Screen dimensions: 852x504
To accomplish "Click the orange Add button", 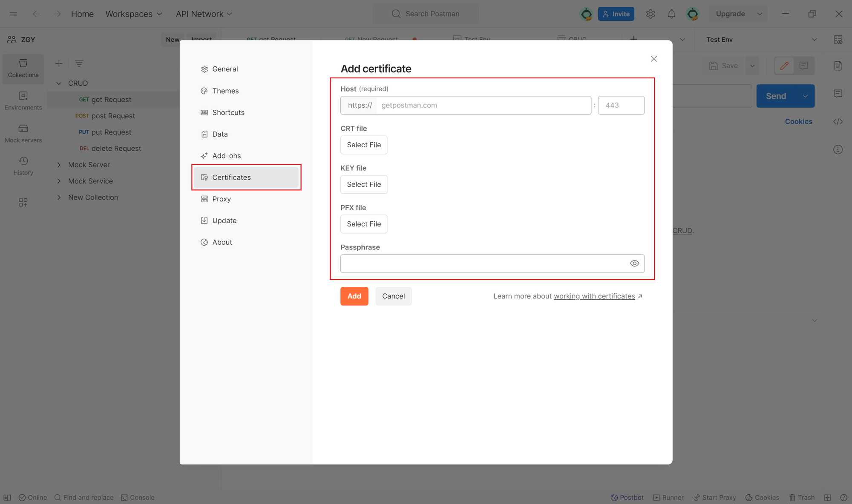I will [x=354, y=296].
